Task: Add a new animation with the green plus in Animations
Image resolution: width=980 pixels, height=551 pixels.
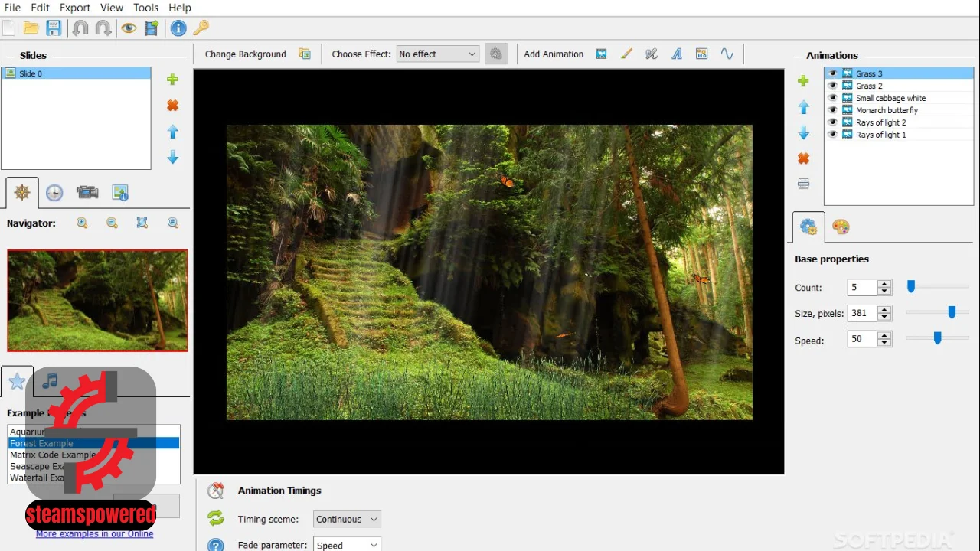Action: click(803, 81)
